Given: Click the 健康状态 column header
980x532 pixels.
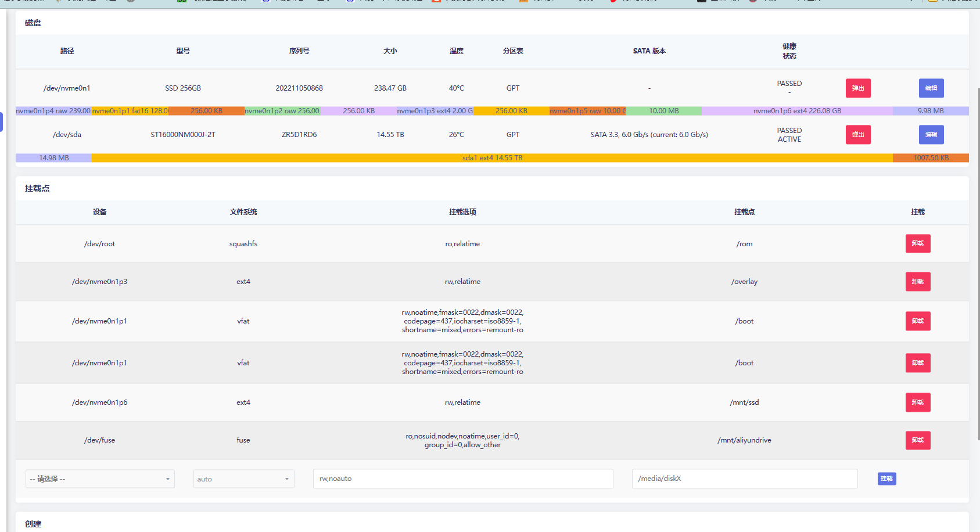Looking at the screenshot, I should point(789,51).
